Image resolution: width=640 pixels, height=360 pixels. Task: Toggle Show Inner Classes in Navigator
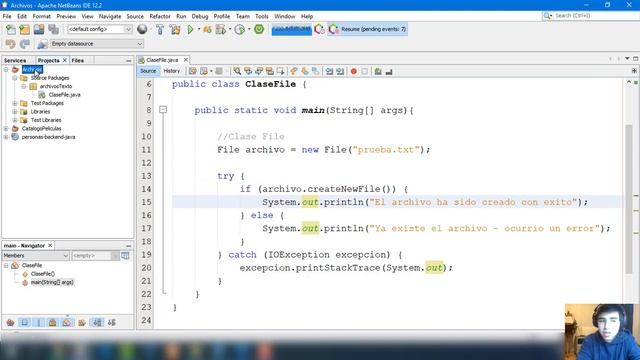(x=67, y=322)
